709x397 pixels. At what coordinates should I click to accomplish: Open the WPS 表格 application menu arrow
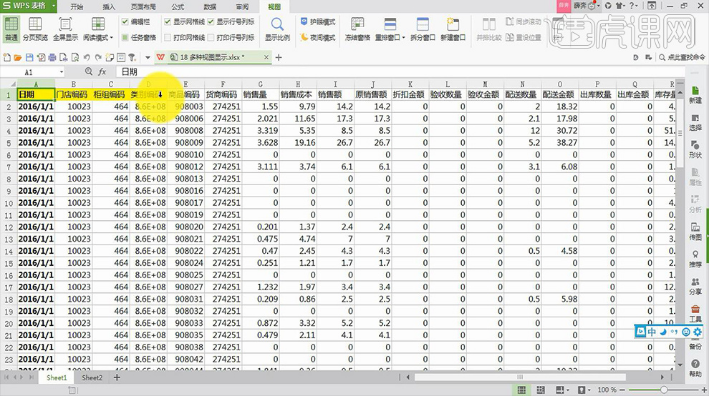click(x=54, y=6)
